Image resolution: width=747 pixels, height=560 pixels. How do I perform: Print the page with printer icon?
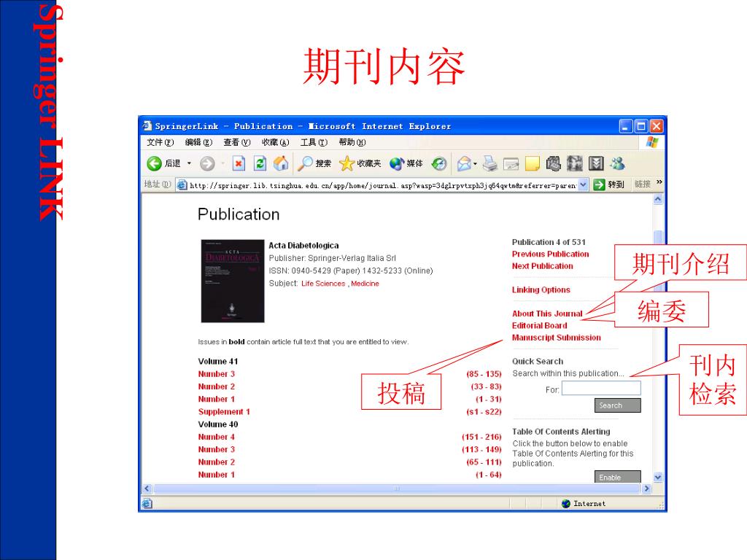pyautogui.click(x=489, y=164)
